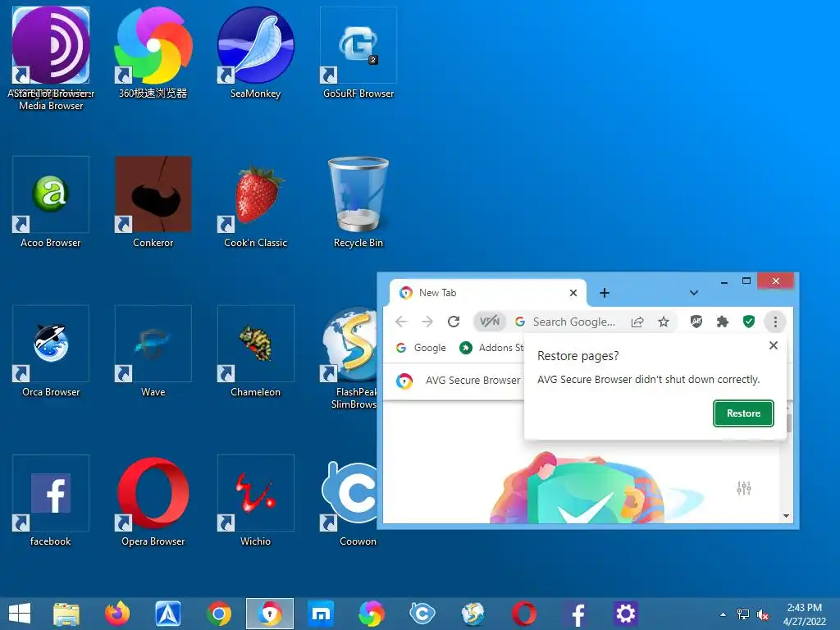Image resolution: width=840 pixels, height=630 pixels.
Task: Open the AdBlock shield extension icon
Action: [x=696, y=322]
